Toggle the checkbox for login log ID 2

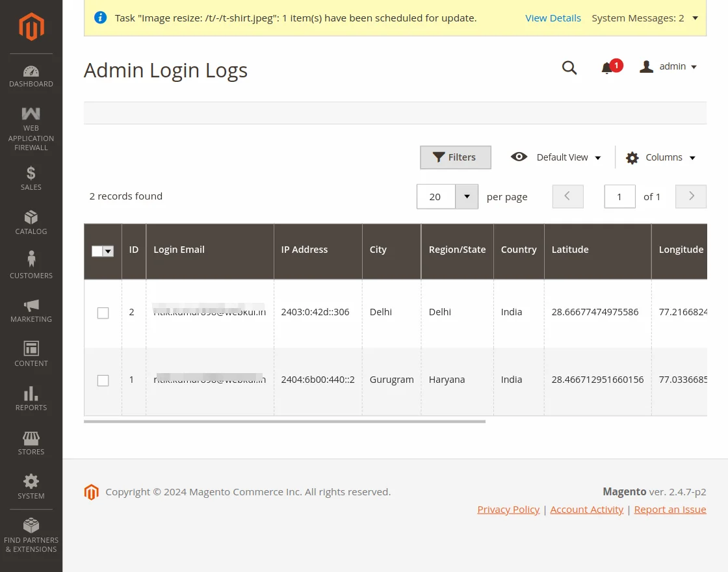[103, 313]
